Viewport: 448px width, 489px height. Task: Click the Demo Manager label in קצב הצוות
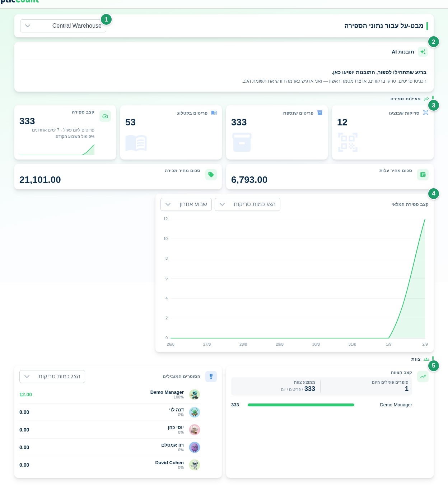396,405
